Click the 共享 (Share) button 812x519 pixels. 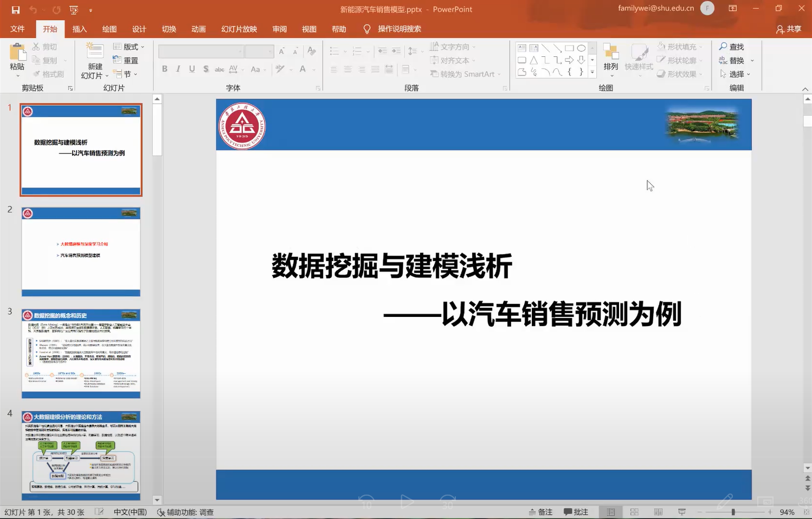[789, 29]
